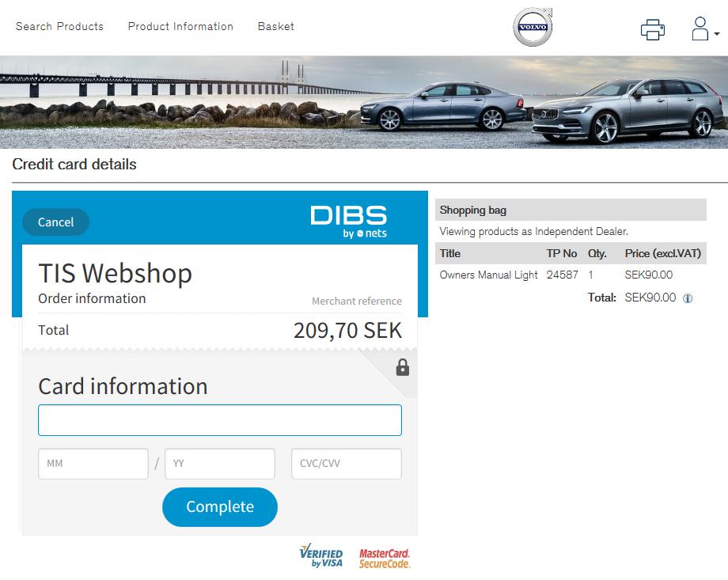
Task: Click the MM expiry month field
Action: pyautogui.click(x=93, y=464)
